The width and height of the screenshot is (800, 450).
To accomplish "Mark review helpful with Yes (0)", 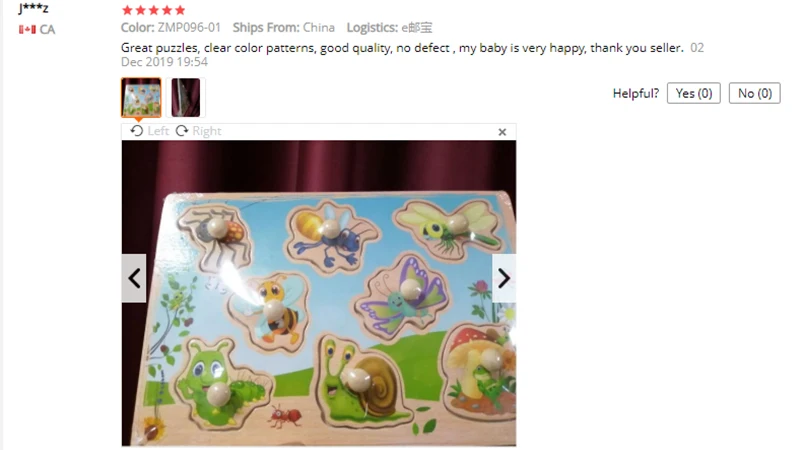I will pos(693,93).
